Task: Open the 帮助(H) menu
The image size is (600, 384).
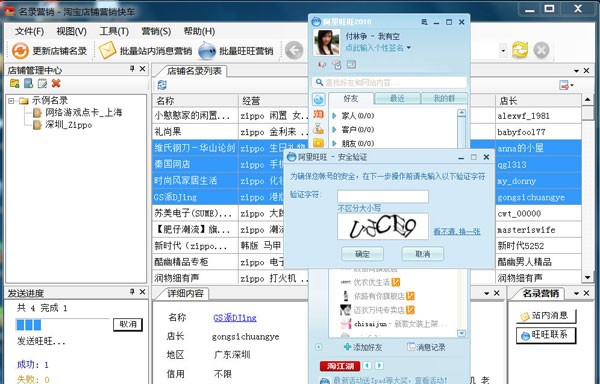Action: click(x=199, y=31)
